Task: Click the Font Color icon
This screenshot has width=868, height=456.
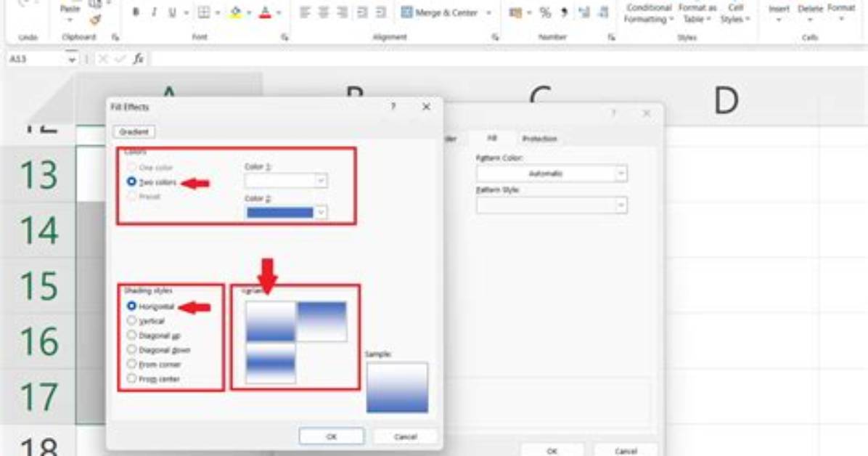Action: (265, 12)
